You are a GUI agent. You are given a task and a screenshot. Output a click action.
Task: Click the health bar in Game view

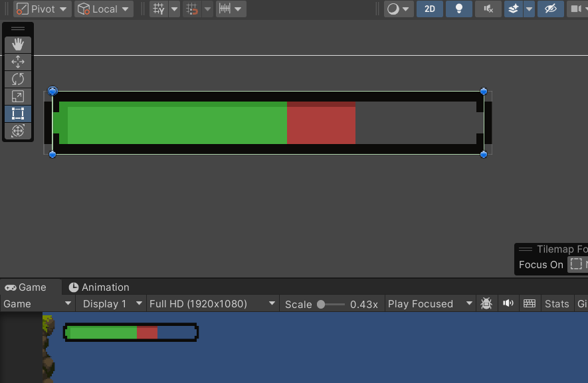131,333
